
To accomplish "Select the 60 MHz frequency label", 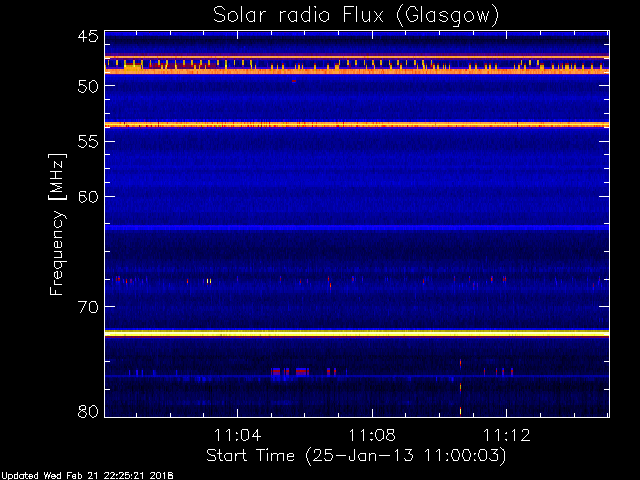I will point(88,196).
